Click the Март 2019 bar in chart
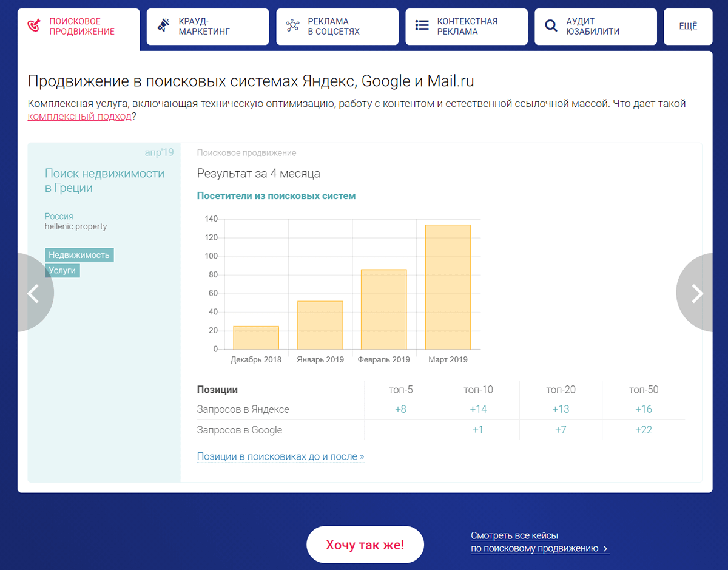 point(448,287)
